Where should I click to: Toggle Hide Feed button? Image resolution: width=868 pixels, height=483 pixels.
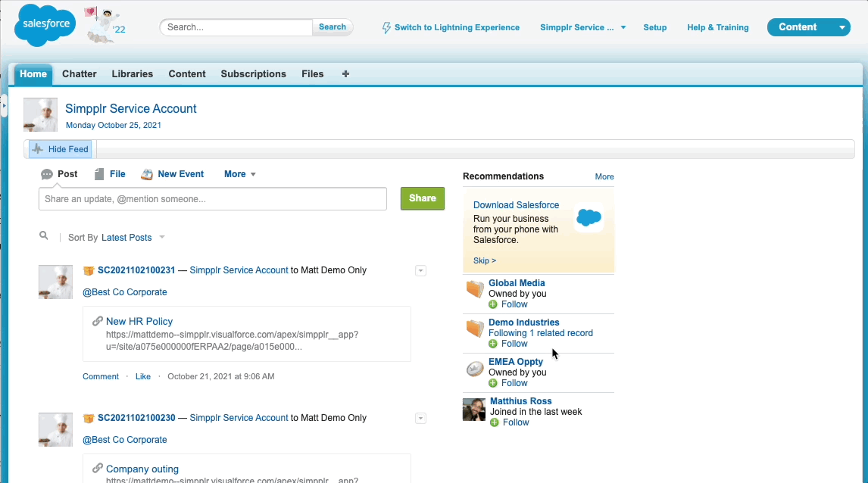pyautogui.click(x=61, y=149)
